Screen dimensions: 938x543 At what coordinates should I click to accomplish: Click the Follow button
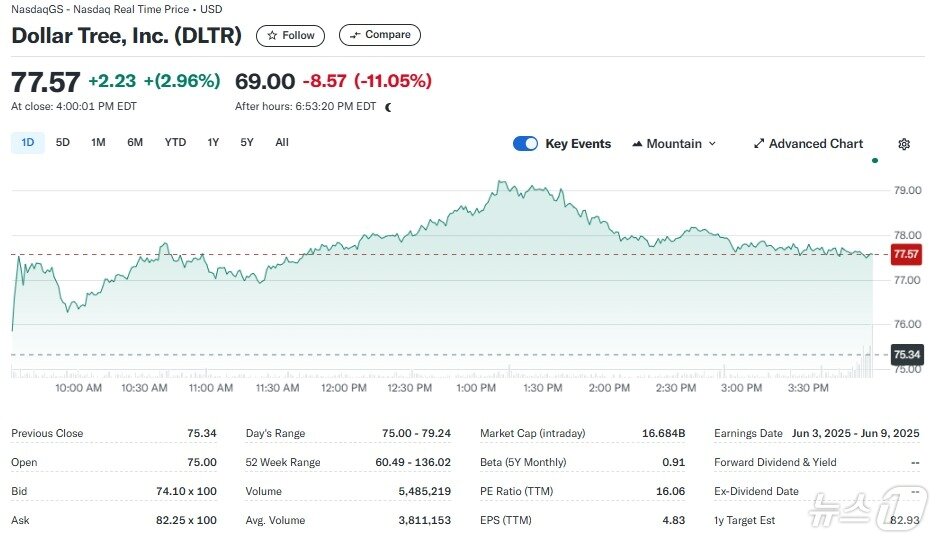(x=290, y=35)
